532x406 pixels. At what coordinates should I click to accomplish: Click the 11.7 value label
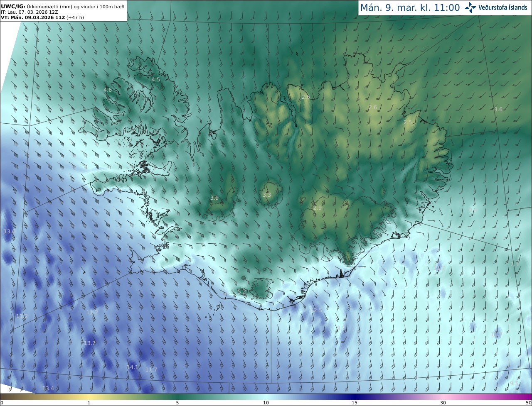pyautogui.click(x=151, y=369)
